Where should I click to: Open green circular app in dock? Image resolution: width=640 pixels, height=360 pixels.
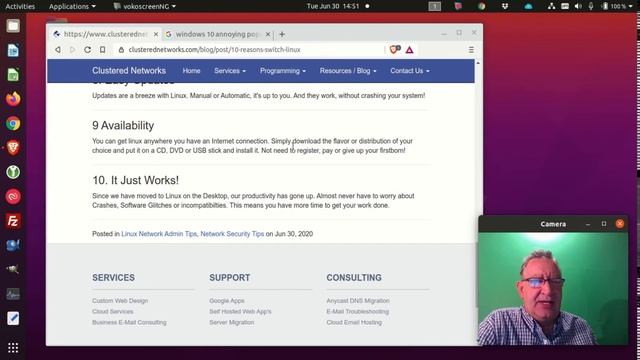point(13,172)
